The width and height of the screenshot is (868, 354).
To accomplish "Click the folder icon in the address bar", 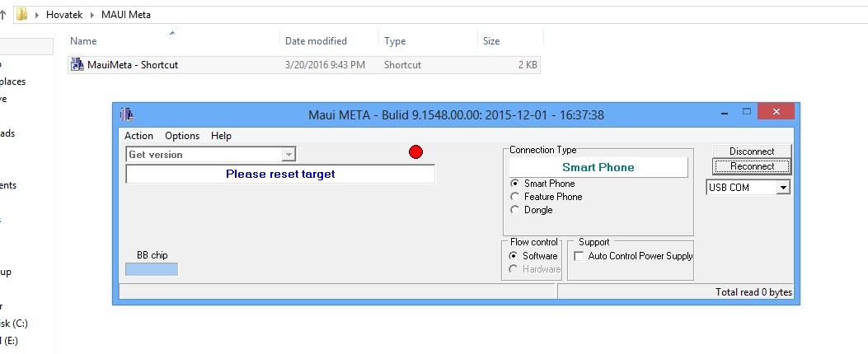I will 22,14.
